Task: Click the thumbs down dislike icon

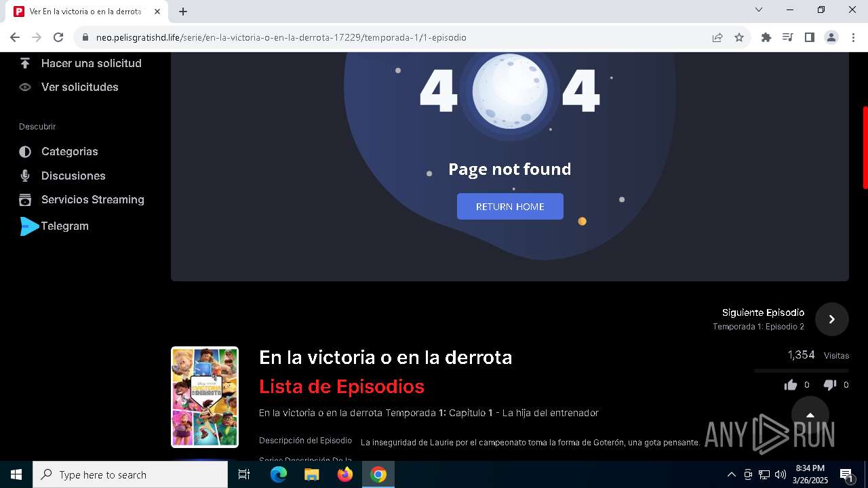Action: pos(829,385)
